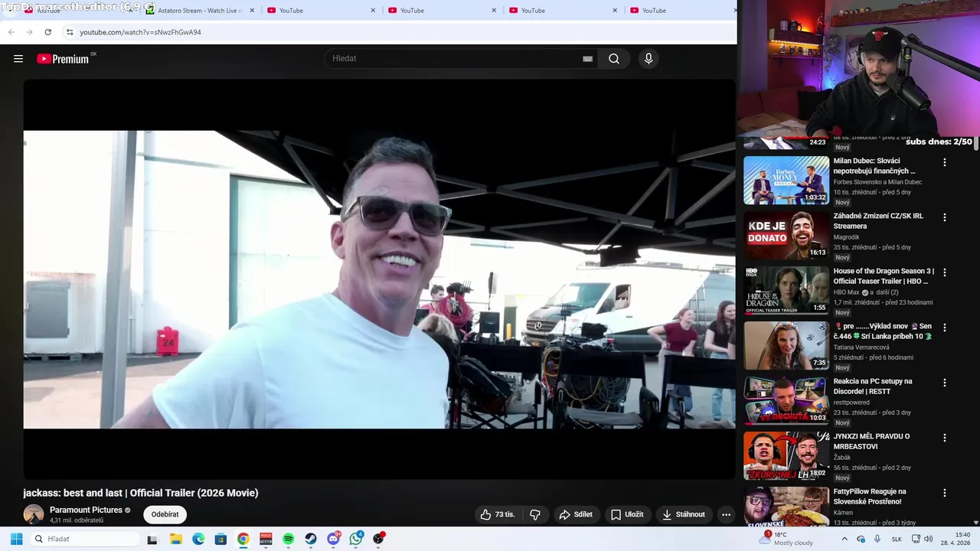Open more actions ellipsis under video
The width and height of the screenshot is (980, 551).
pyautogui.click(x=726, y=514)
